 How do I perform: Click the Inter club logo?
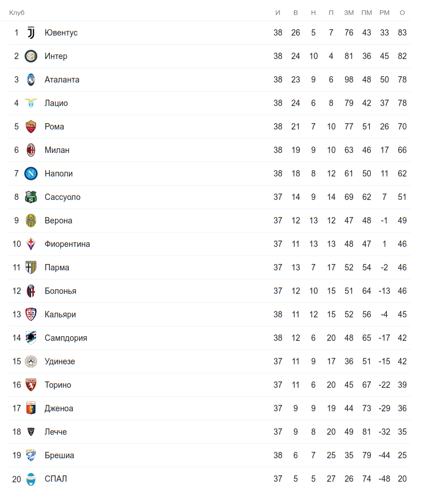coord(31,56)
